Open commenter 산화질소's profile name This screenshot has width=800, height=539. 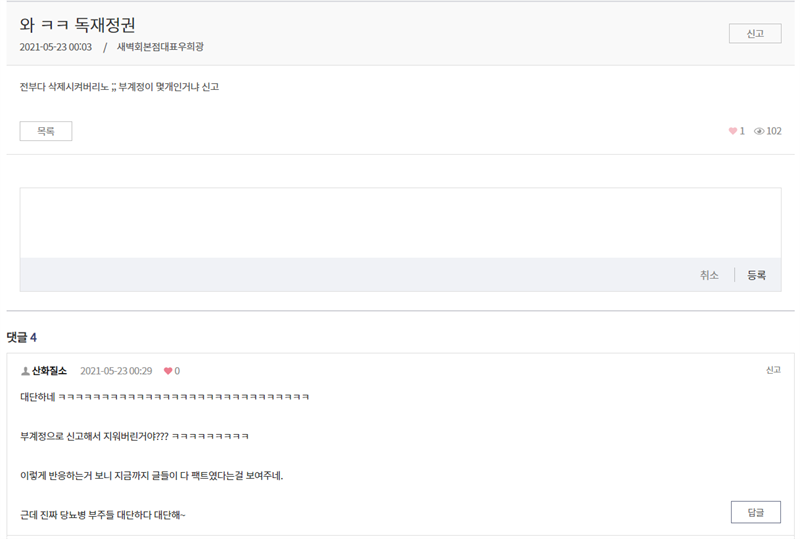point(49,371)
